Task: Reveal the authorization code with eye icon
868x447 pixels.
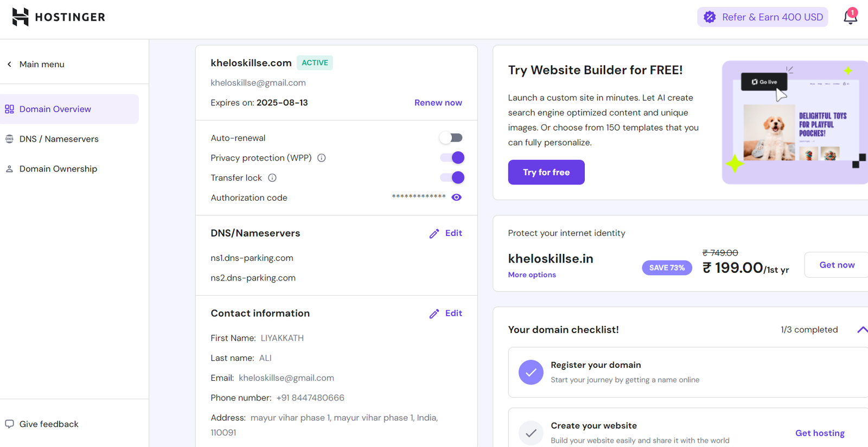Action: pos(456,197)
